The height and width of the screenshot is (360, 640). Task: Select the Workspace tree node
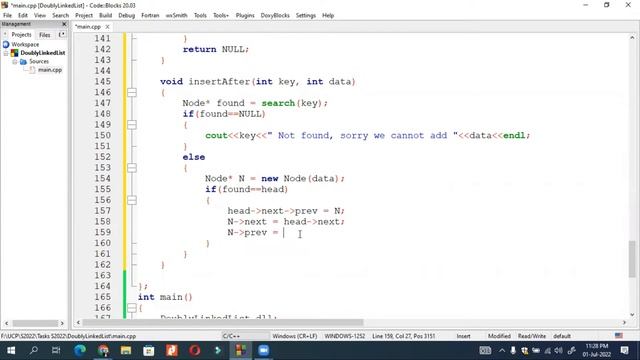25,44
